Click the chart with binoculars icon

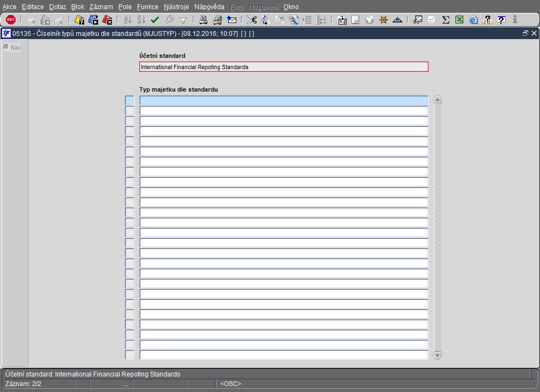418,20
